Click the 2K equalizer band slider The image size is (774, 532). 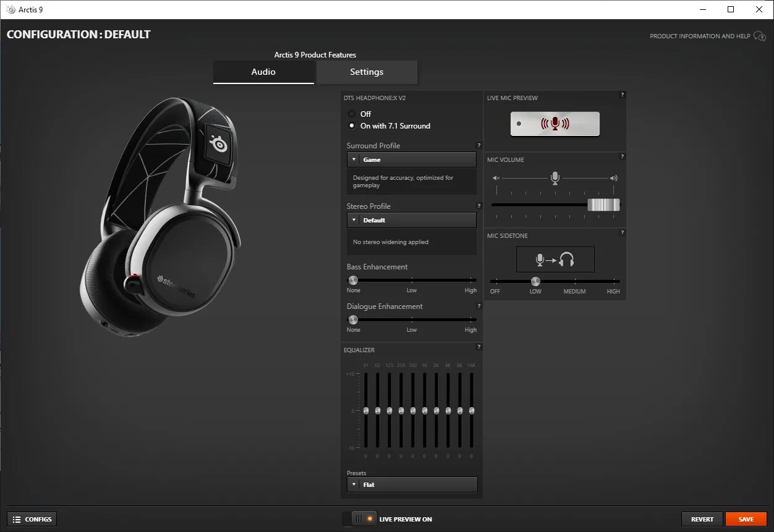click(436, 410)
